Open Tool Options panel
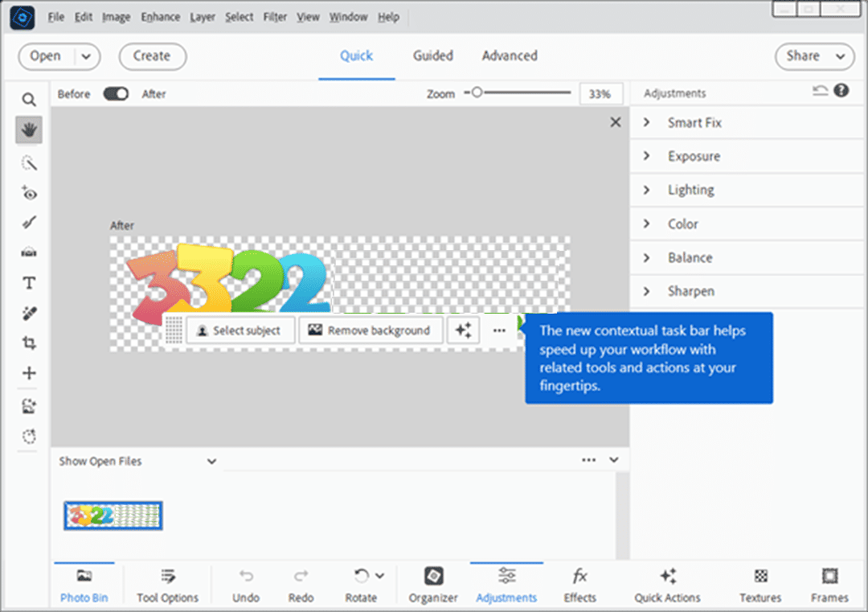The height and width of the screenshot is (612, 868). click(168, 586)
